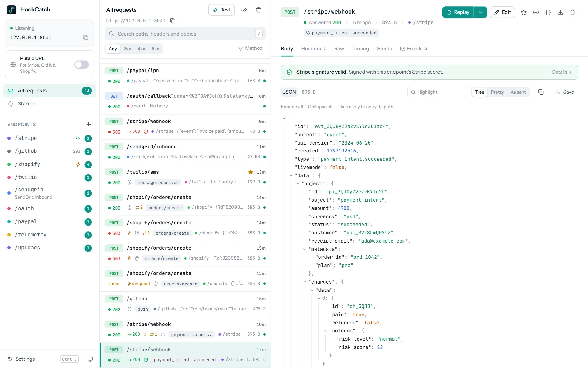Open Starred requests in sidebar

(50, 104)
